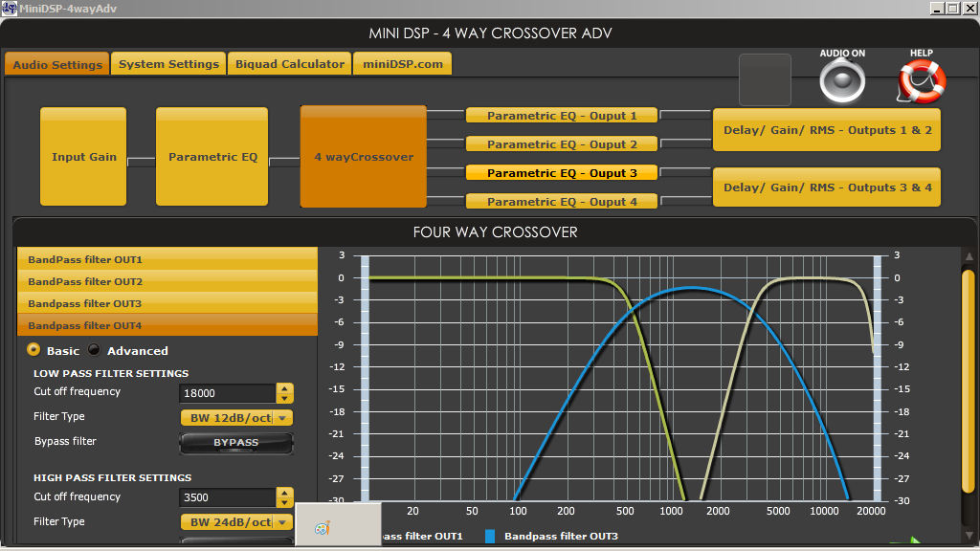This screenshot has height=551, width=980.
Task: Click the left light-blue graph range marker
Action: click(x=365, y=378)
